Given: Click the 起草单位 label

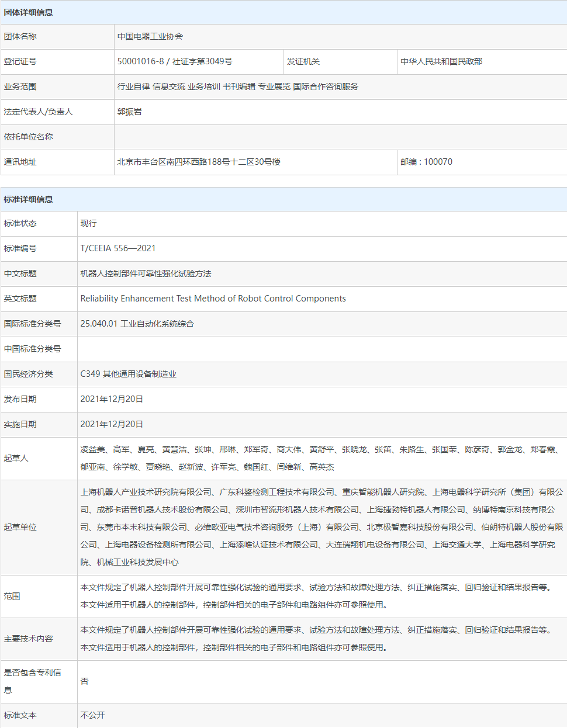Looking at the screenshot, I should pos(20,527).
